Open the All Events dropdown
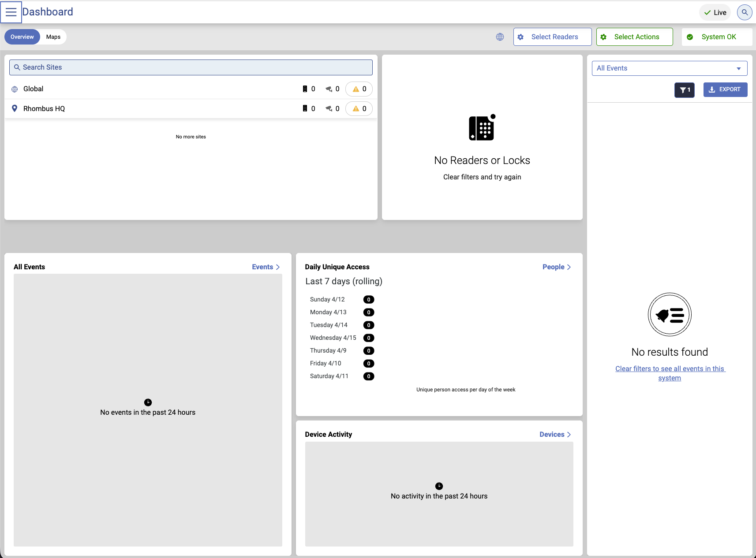The image size is (756, 558). point(669,68)
